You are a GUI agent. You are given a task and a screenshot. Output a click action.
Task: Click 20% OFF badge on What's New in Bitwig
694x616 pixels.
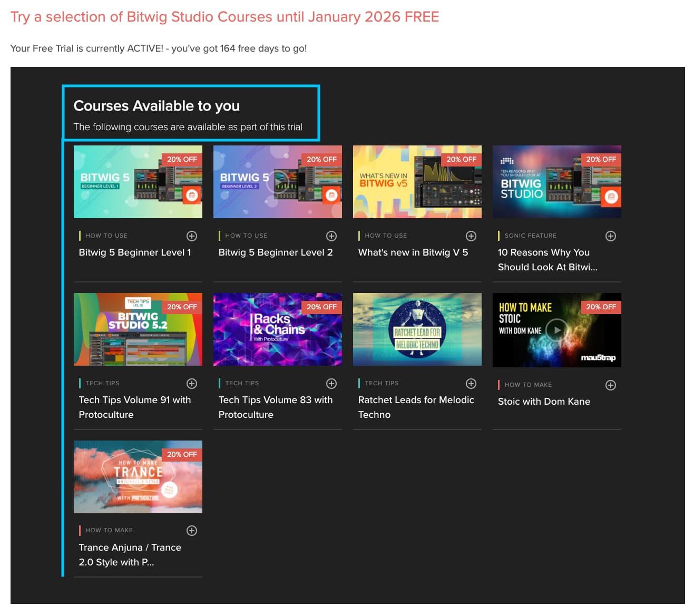461,159
